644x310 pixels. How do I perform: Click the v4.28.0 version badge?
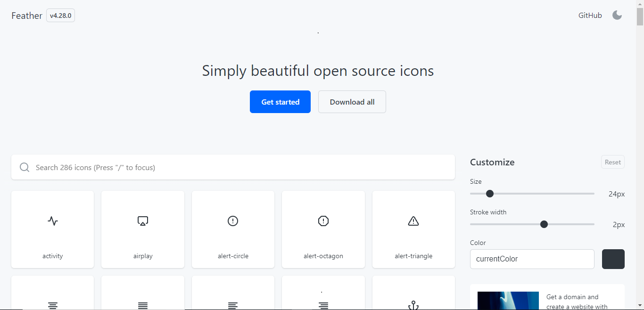[60, 15]
